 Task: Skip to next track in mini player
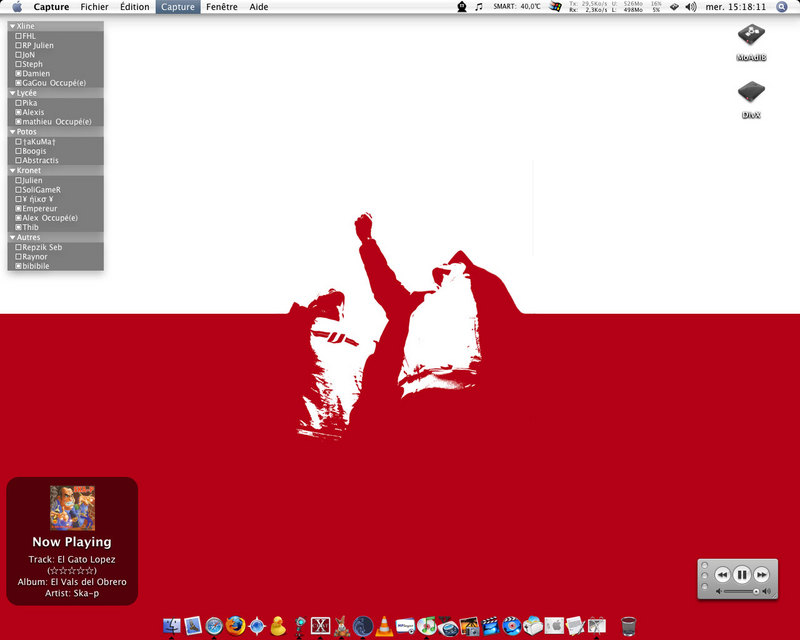(762, 575)
